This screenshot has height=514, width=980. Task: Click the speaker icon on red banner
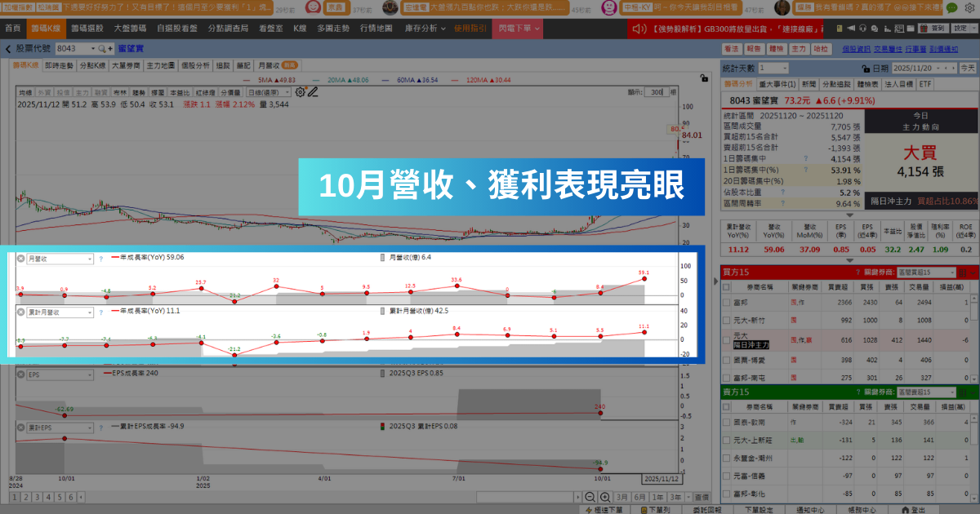coord(641,29)
